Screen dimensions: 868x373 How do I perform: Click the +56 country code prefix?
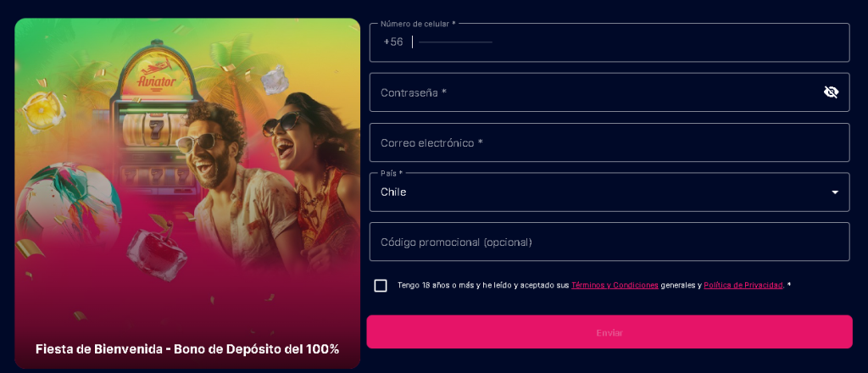click(393, 42)
